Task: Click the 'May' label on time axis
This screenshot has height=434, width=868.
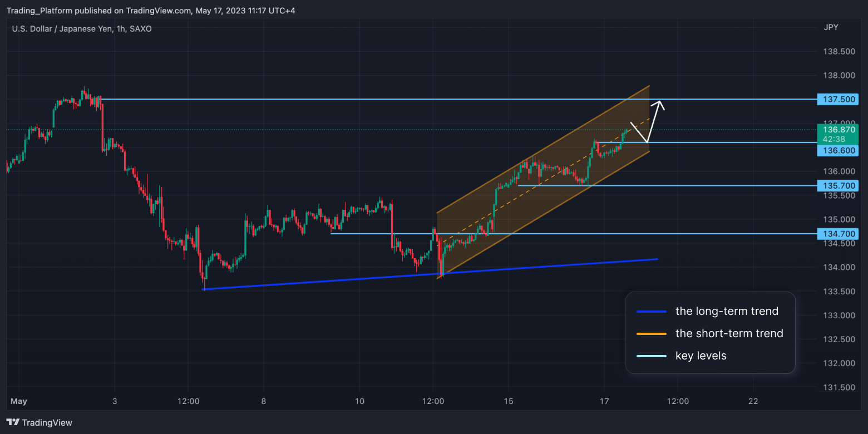Action: [19, 401]
